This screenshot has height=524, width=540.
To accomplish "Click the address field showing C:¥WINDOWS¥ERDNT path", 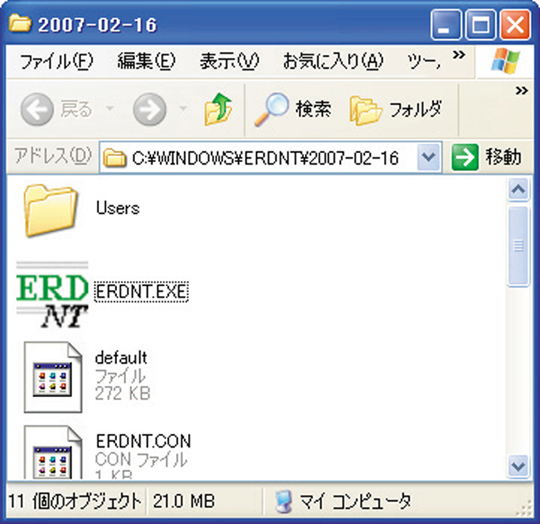I will 259,158.
